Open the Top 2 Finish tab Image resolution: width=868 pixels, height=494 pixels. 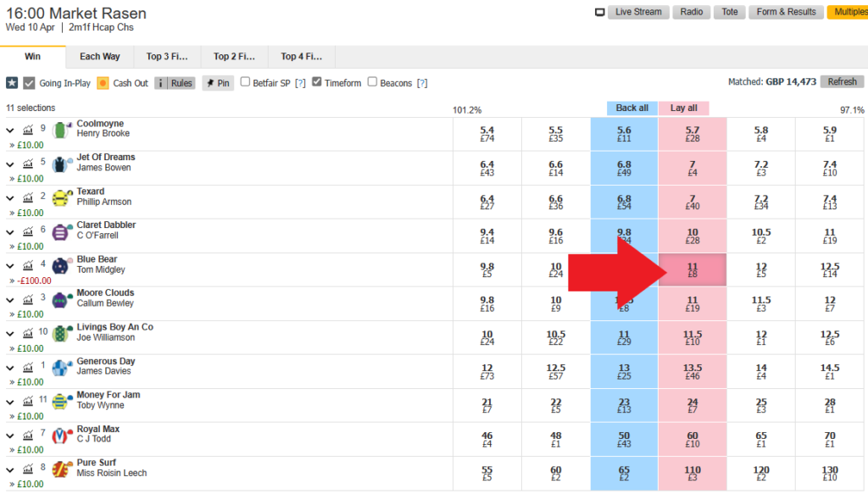234,57
